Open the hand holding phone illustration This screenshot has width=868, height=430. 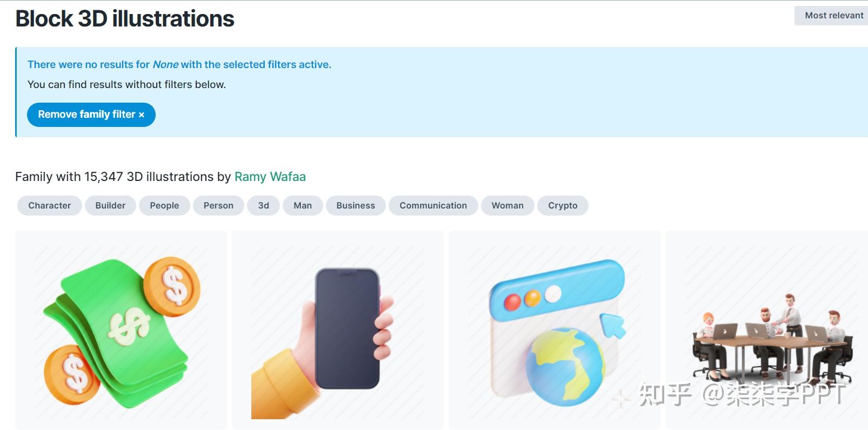[x=338, y=330]
